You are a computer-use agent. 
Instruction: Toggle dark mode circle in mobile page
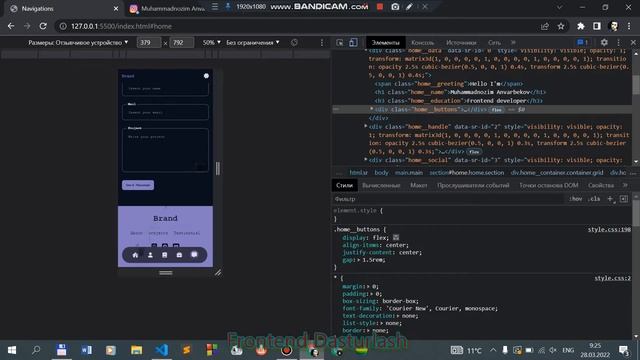click(x=206, y=76)
